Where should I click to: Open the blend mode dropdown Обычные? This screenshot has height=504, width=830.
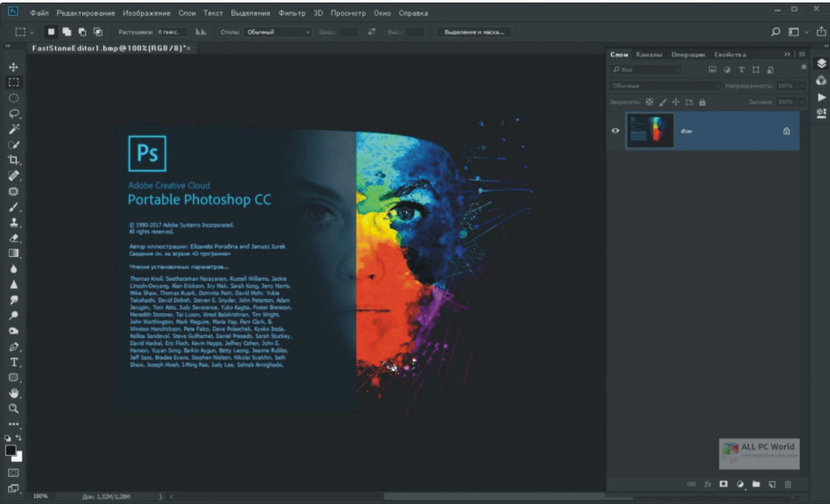point(665,85)
